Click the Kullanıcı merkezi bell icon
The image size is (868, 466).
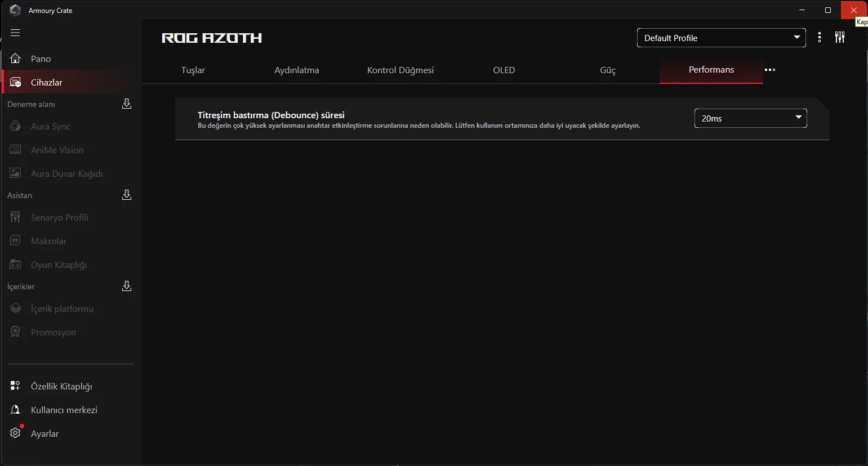pos(15,410)
